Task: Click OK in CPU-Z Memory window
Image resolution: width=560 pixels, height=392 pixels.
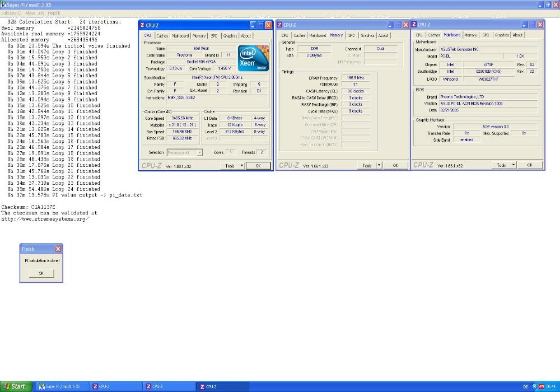Action: click(x=395, y=165)
